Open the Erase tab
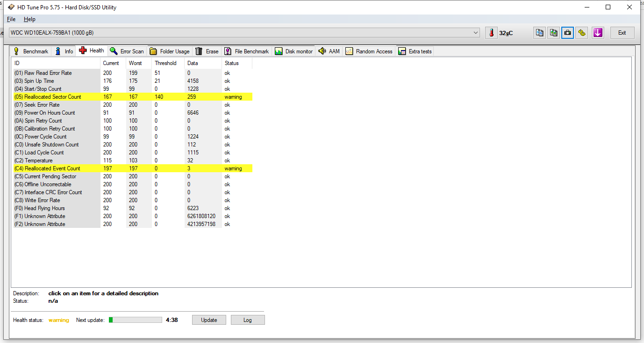This screenshot has width=644, height=343. [x=207, y=51]
